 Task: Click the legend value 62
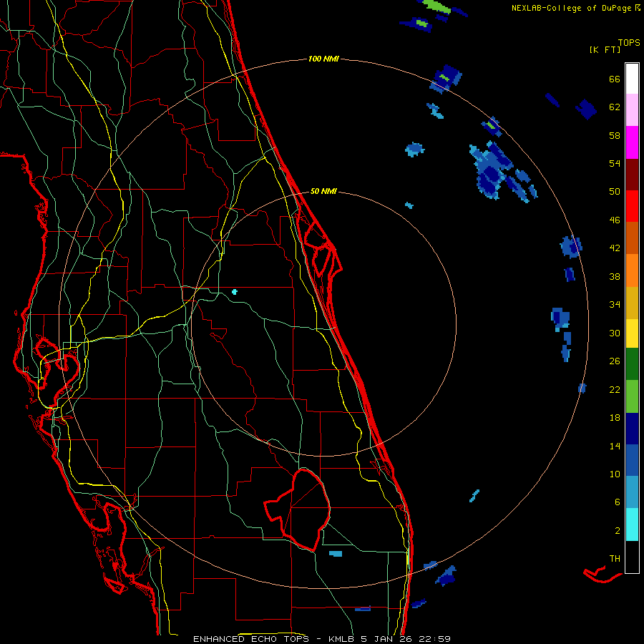tap(615, 107)
